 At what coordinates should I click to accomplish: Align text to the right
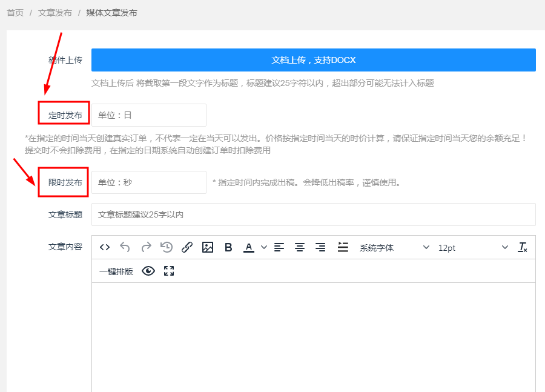(x=320, y=247)
